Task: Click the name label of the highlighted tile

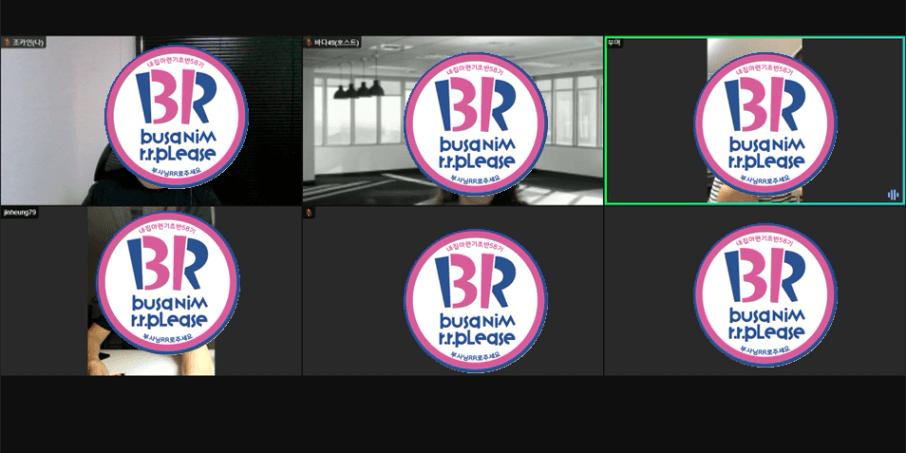Action: pyautogui.click(x=614, y=44)
